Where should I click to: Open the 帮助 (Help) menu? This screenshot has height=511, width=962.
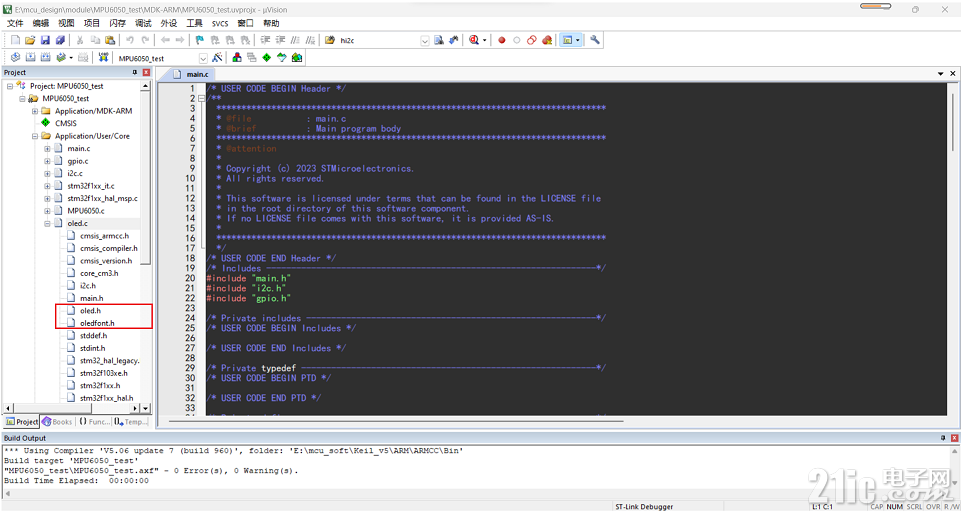click(271, 23)
